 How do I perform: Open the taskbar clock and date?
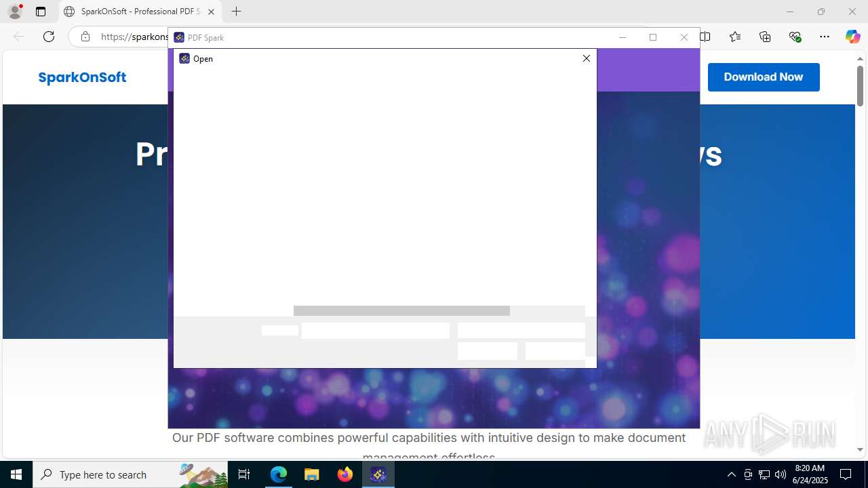810,474
